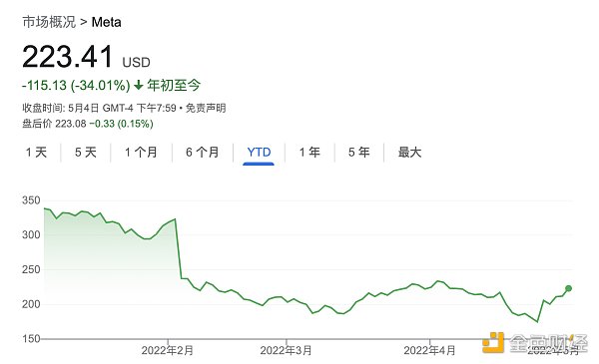599x364 pixels.
Task: Open the 免责声明 disclaimer link
Action: pyautogui.click(x=206, y=109)
